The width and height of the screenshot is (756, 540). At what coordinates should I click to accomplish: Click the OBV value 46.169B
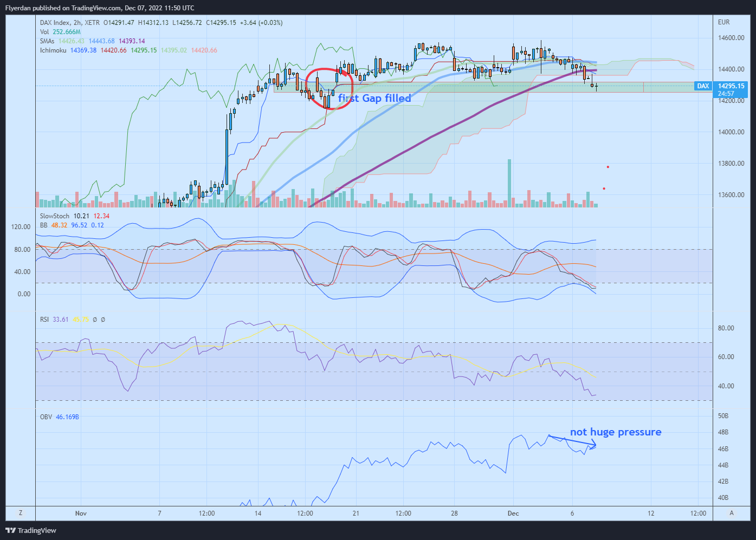(68, 417)
